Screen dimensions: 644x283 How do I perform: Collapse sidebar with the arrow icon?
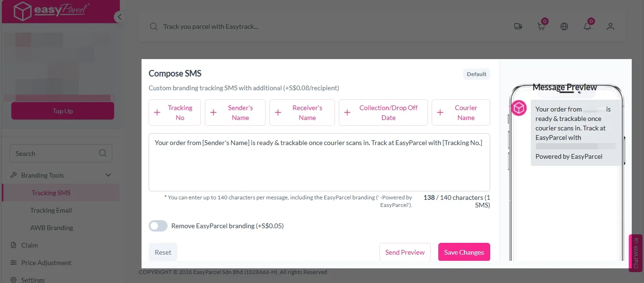point(119,17)
